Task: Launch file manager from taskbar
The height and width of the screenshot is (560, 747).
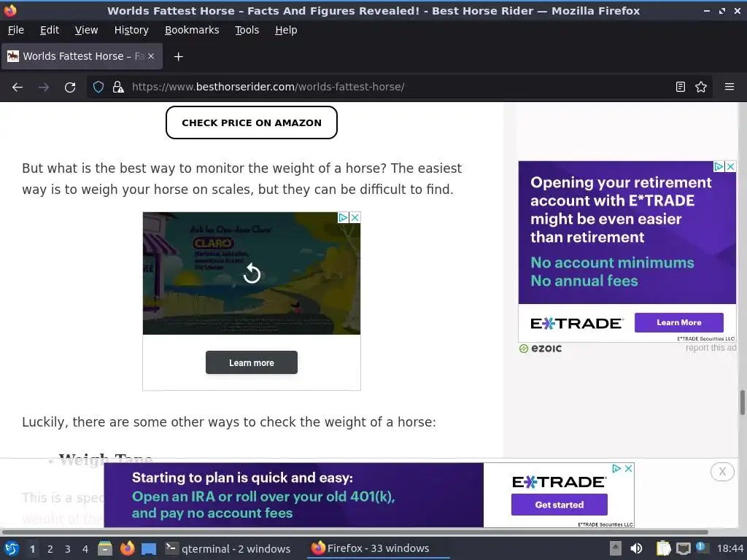Action: pyautogui.click(x=105, y=548)
